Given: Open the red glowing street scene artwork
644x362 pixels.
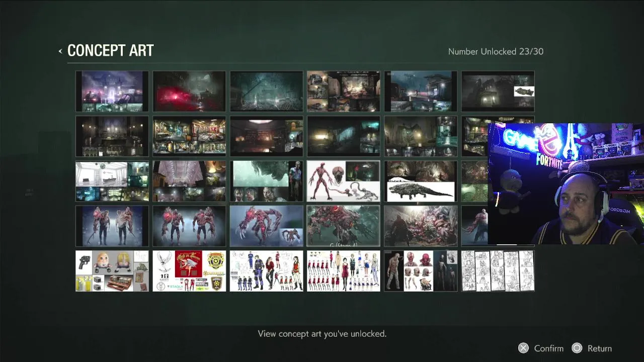Looking at the screenshot, I should [189, 91].
